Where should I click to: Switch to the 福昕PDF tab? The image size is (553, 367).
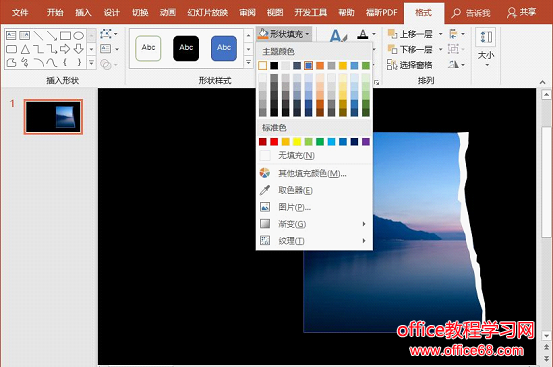[x=382, y=13]
